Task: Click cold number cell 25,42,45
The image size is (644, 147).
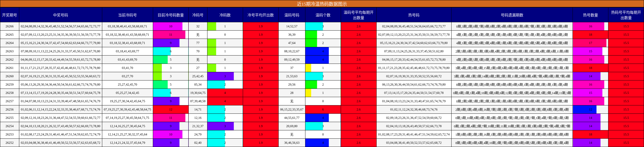Action: point(198,76)
